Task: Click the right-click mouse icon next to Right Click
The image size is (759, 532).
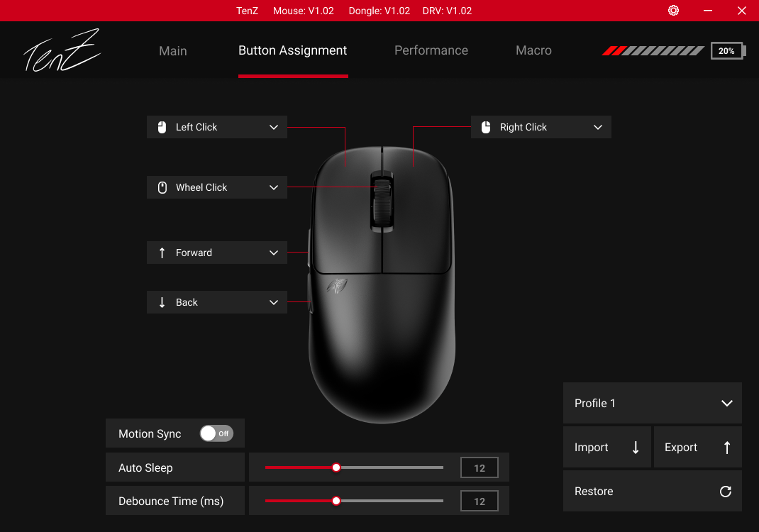Action: (487, 127)
